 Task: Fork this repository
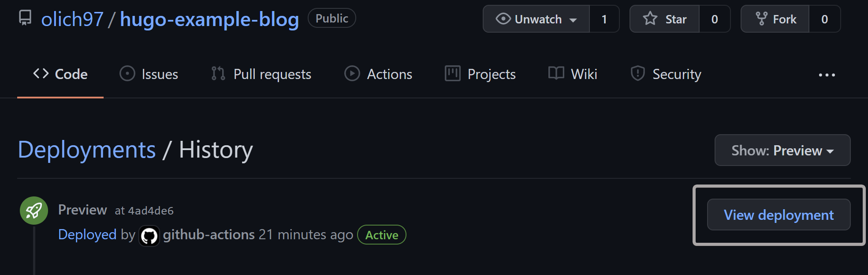coord(775,19)
